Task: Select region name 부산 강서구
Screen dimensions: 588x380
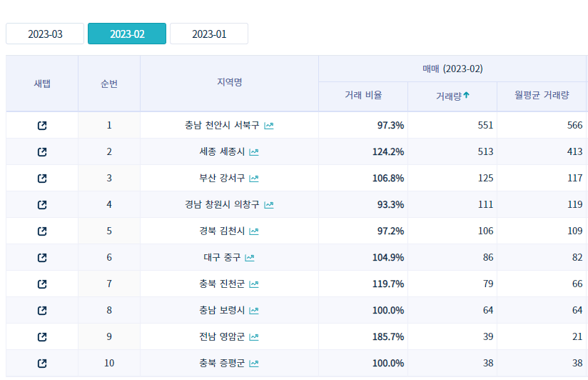Action: point(222,178)
